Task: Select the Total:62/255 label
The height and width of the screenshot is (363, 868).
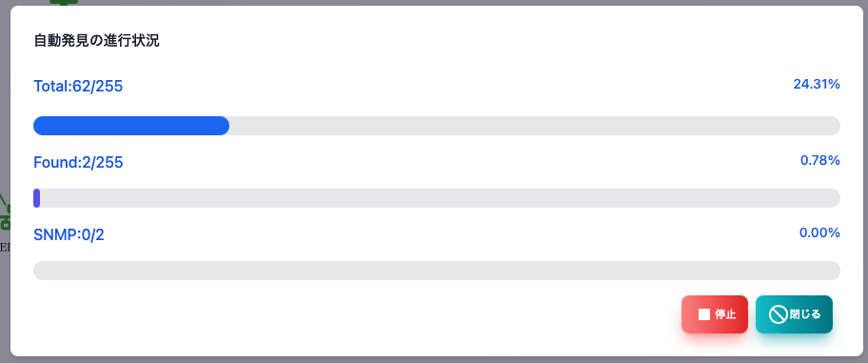Action: 78,87
